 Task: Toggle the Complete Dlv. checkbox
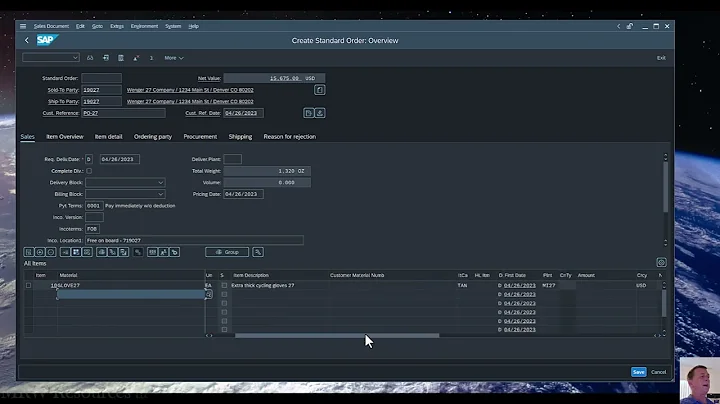click(89, 171)
